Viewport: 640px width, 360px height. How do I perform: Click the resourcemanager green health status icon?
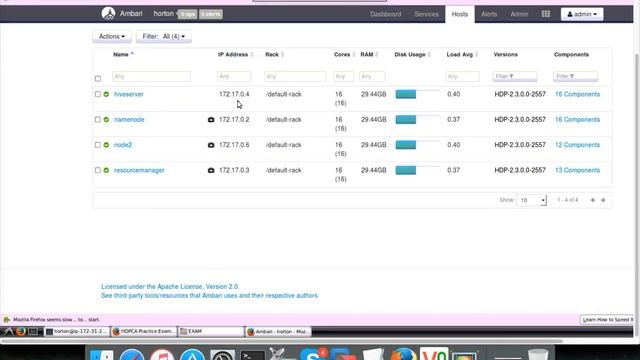pos(106,170)
